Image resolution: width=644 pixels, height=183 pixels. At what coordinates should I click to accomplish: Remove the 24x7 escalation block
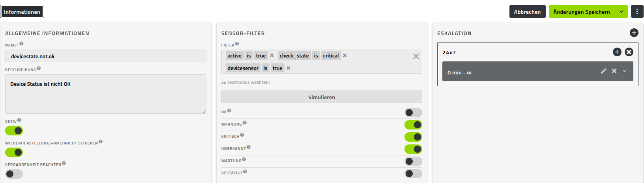point(629,52)
